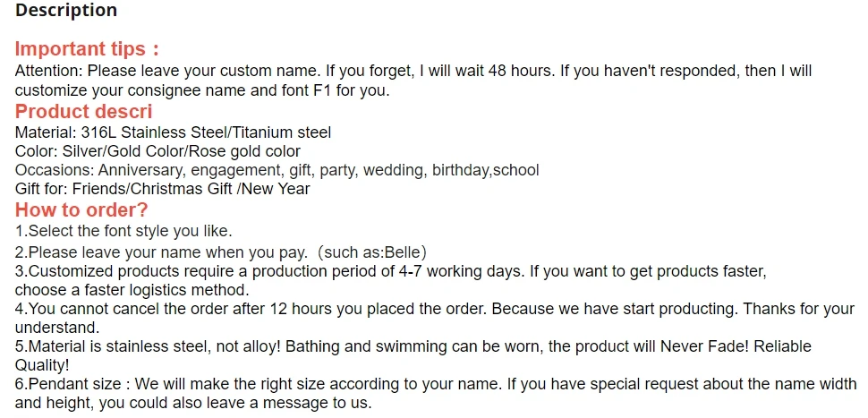The image size is (868, 418).
Task: Click step 1 'Select the font style'
Action: coord(123,230)
